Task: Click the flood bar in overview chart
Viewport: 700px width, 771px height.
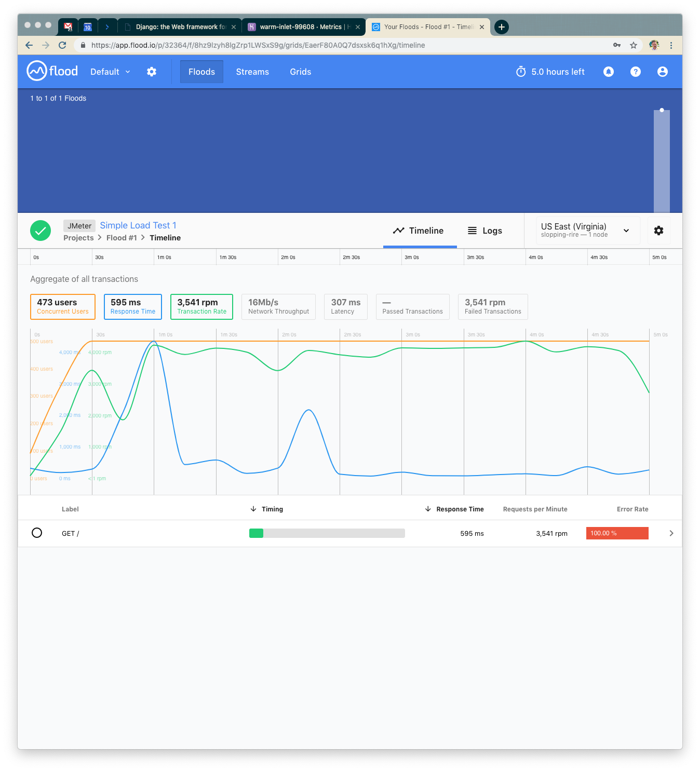Action: click(661, 161)
